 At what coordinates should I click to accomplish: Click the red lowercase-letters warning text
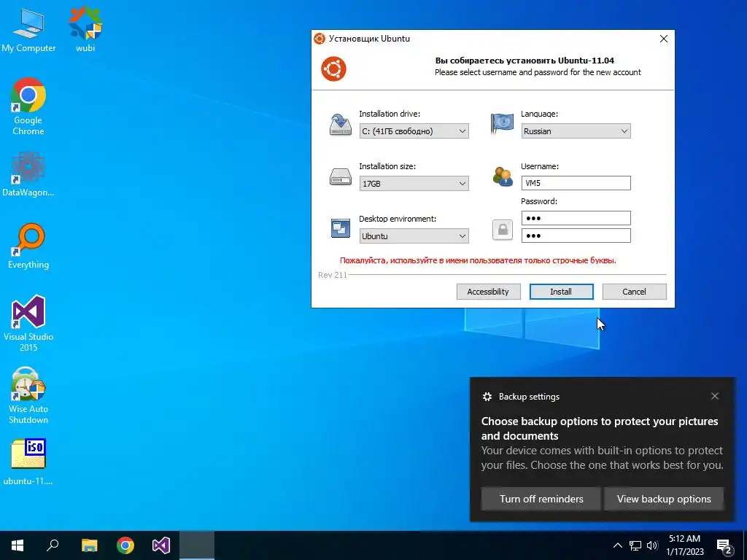tap(478, 260)
